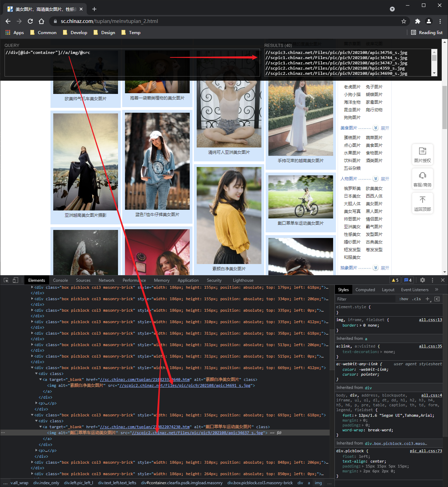Open the all.css:13 stylesheet link
The image size is (448, 487).
click(430, 320)
